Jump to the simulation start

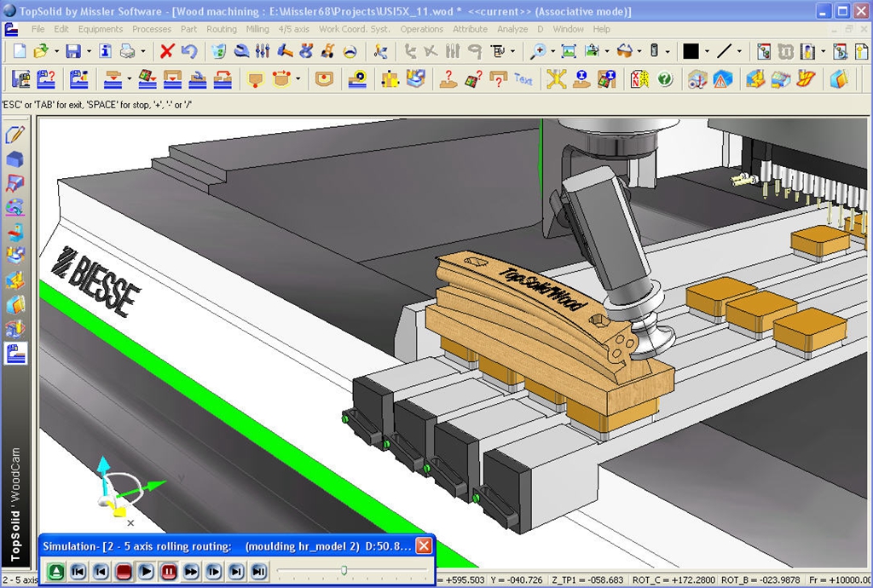pos(78,571)
